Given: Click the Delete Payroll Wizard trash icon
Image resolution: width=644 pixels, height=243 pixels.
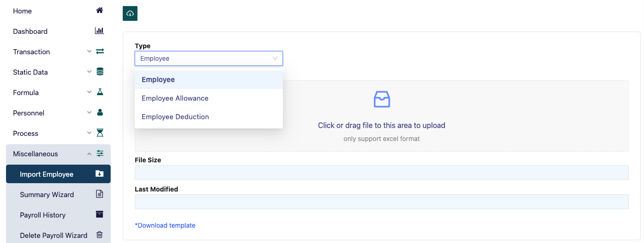Looking at the screenshot, I should click(100, 235).
